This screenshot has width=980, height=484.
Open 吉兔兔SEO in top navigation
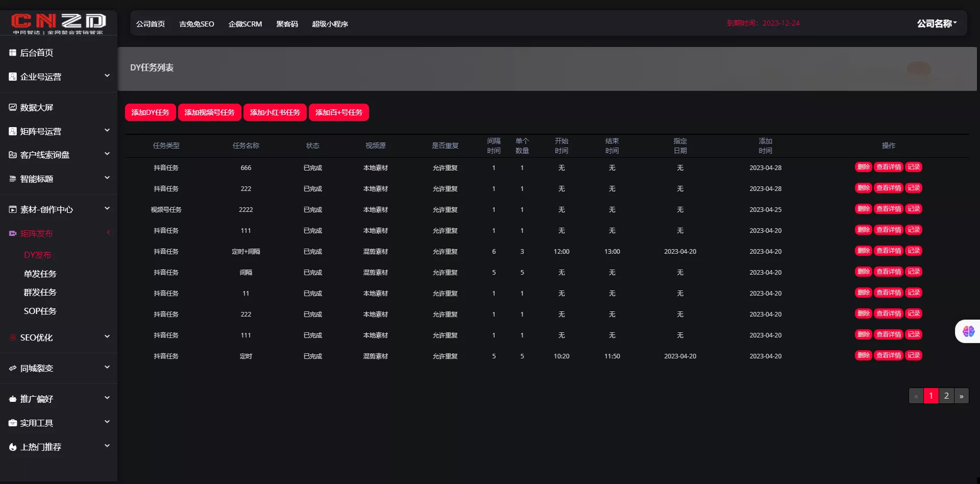click(197, 24)
